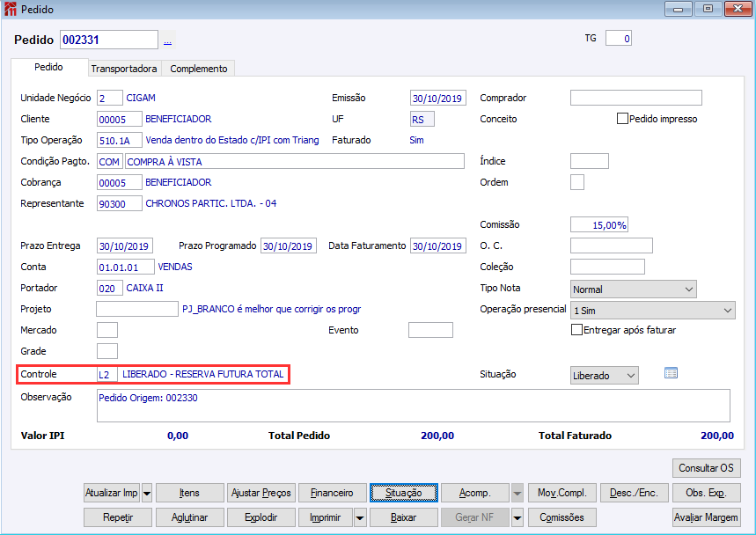Click the Avaliar Margem button
756x535 pixels.
coord(707,517)
